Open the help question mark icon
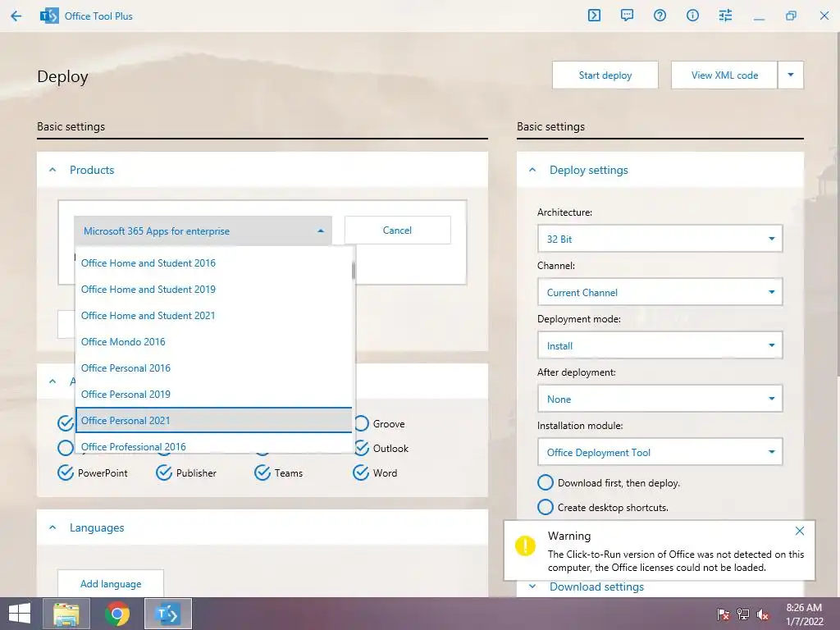Viewport: 840px width, 630px height. (660, 16)
